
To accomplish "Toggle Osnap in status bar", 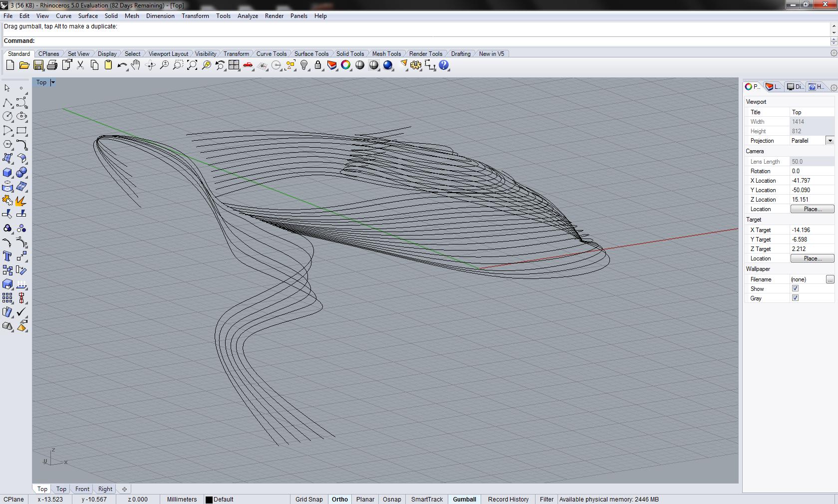I will pos(392,499).
